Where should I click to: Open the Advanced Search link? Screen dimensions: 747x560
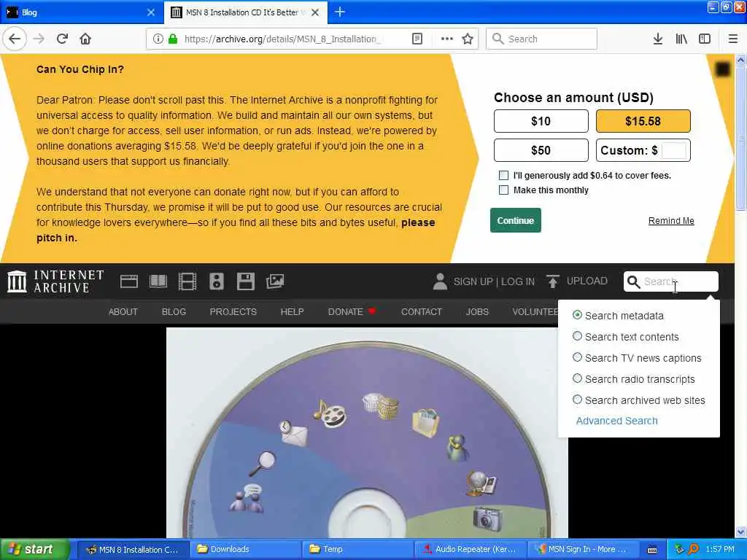pos(617,421)
